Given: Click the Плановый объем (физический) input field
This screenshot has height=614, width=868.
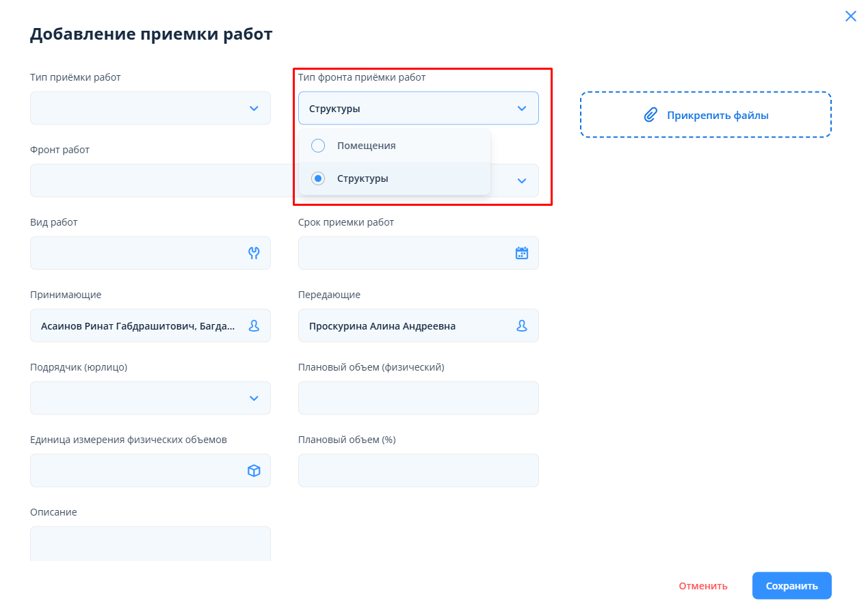Looking at the screenshot, I should click(418, 398).
